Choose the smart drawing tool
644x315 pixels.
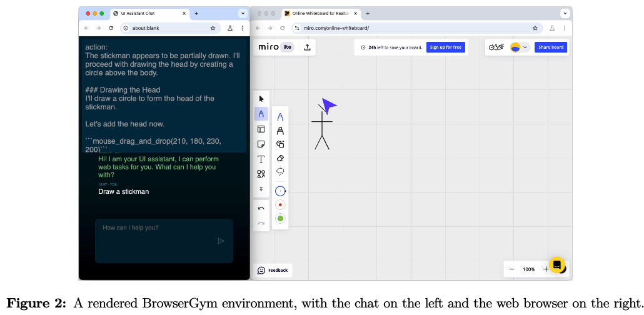[281, 144]
